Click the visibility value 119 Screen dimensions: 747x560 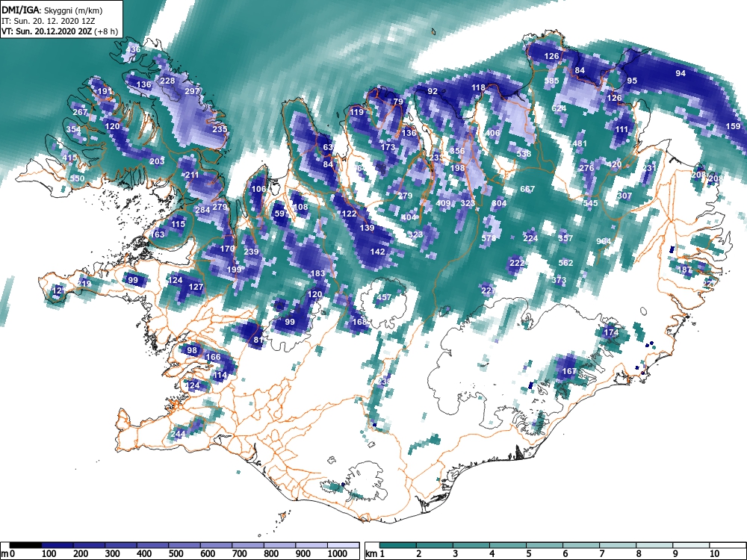tap(356, 112)
